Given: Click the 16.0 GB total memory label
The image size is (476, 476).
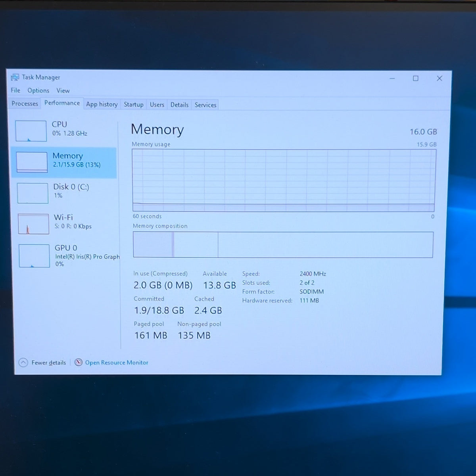Looking at the screenshot, I should tap(423, 132).
